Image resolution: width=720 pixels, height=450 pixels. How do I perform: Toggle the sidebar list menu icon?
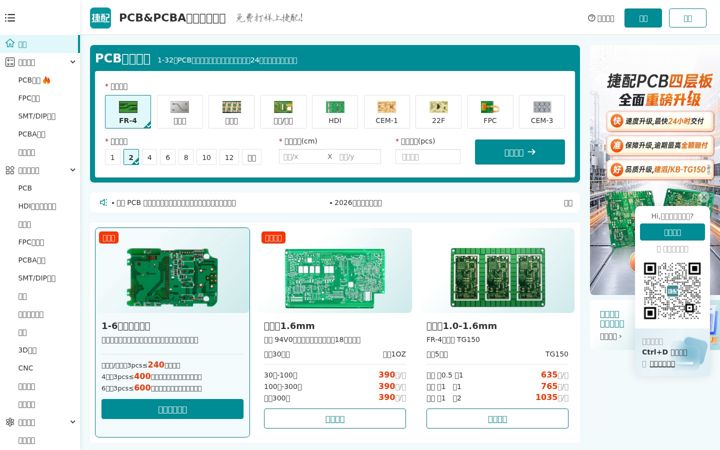click(10, 18)
